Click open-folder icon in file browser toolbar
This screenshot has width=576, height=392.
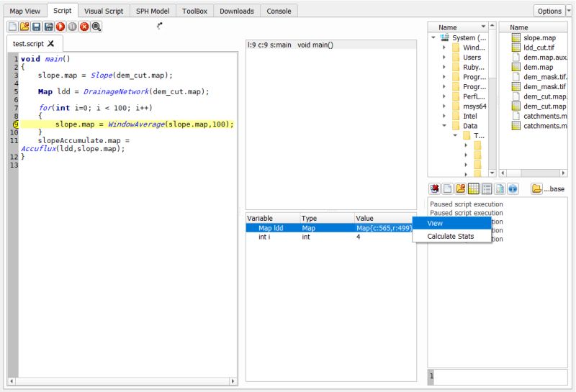tap(461, 188)
